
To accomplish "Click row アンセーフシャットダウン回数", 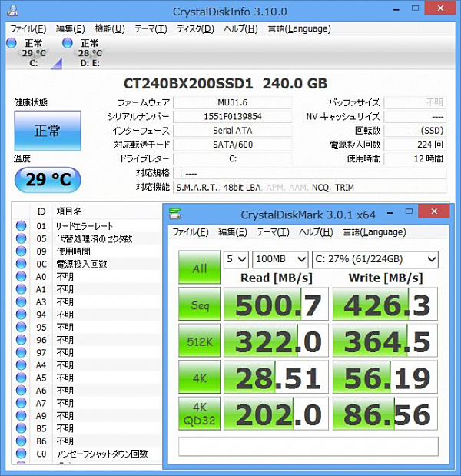I will tap(87, 454).
